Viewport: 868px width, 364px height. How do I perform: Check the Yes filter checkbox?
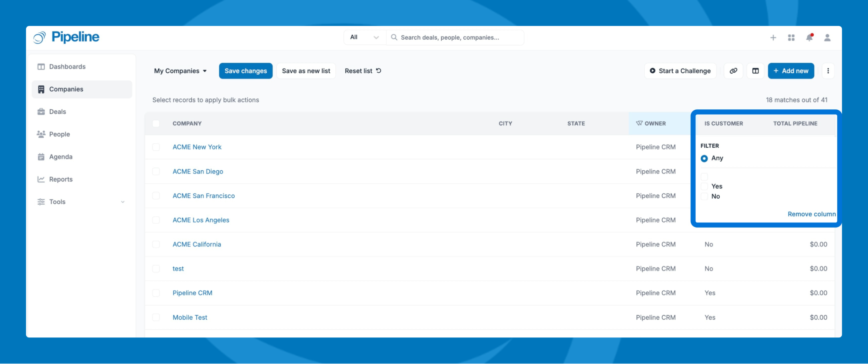tap(704, 187)
